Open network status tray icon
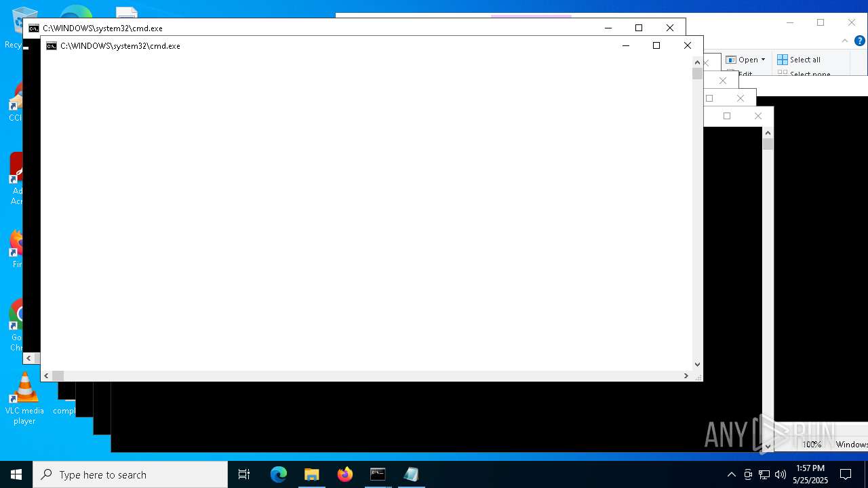The image size is (868, 488). coord(764,474)
